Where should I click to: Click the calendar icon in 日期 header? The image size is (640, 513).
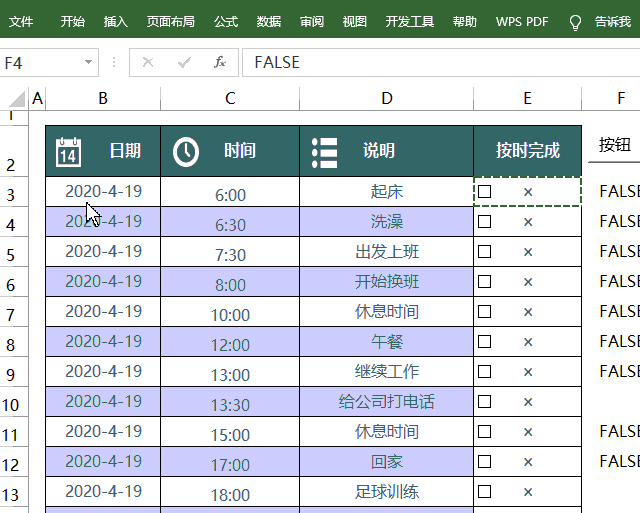click(x=68, y=152)
